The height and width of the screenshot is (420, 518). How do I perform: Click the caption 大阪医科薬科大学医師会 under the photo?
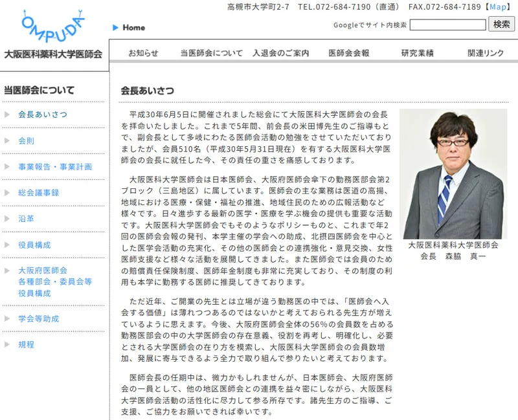point(453,245)
